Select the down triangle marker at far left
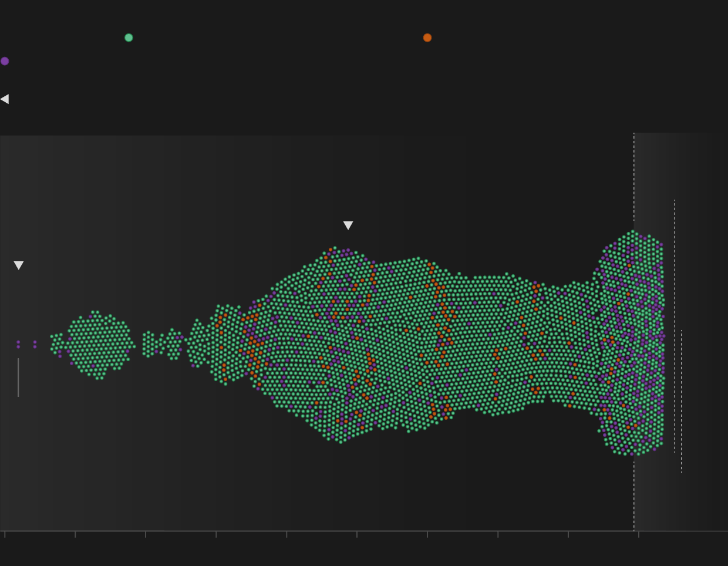 pyautogui.click(x=19, y=265)
